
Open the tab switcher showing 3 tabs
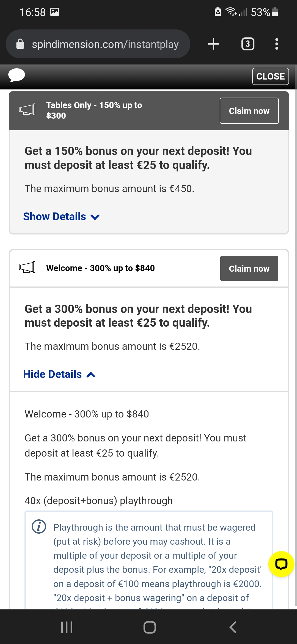pos(248,44)
